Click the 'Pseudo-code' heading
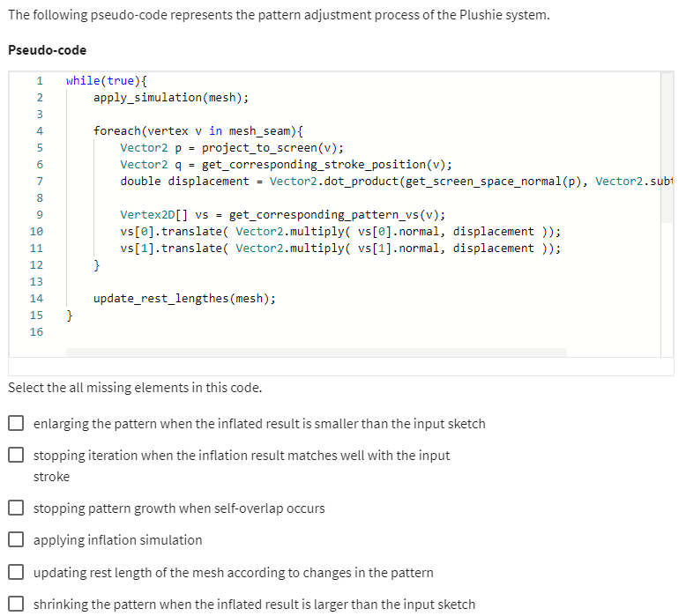 (48, 50)
